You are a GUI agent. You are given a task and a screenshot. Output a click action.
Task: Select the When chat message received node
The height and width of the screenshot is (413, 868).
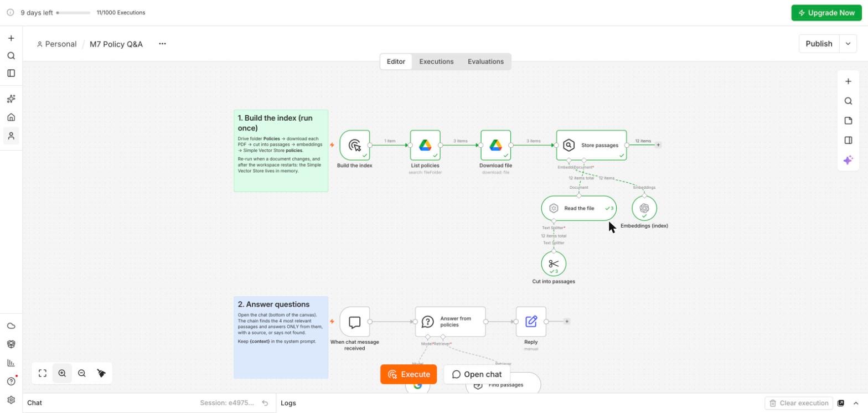355,322
